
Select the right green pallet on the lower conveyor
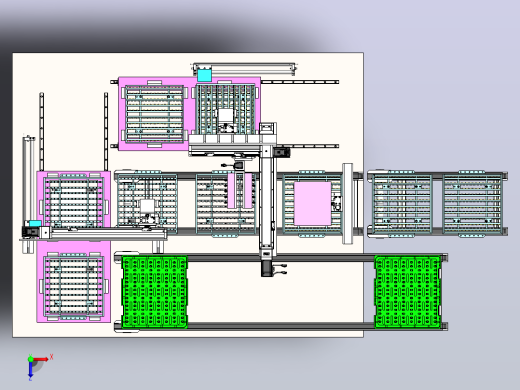408,292
